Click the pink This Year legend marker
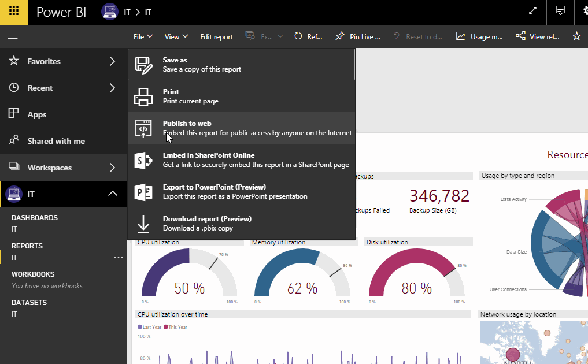Viewport: 588px width, 364px height. [x=166, y=327]
